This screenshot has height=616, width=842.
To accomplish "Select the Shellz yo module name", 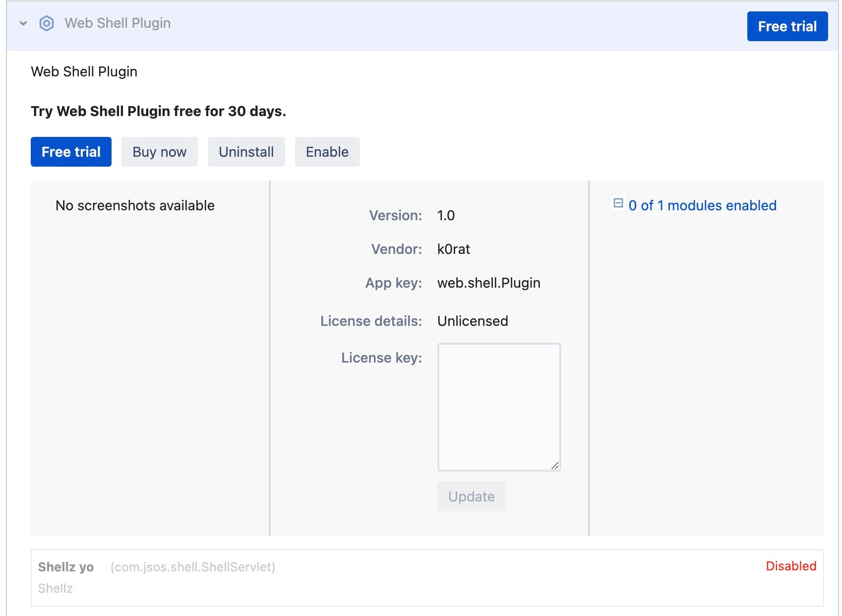I will tap(66, 567).
